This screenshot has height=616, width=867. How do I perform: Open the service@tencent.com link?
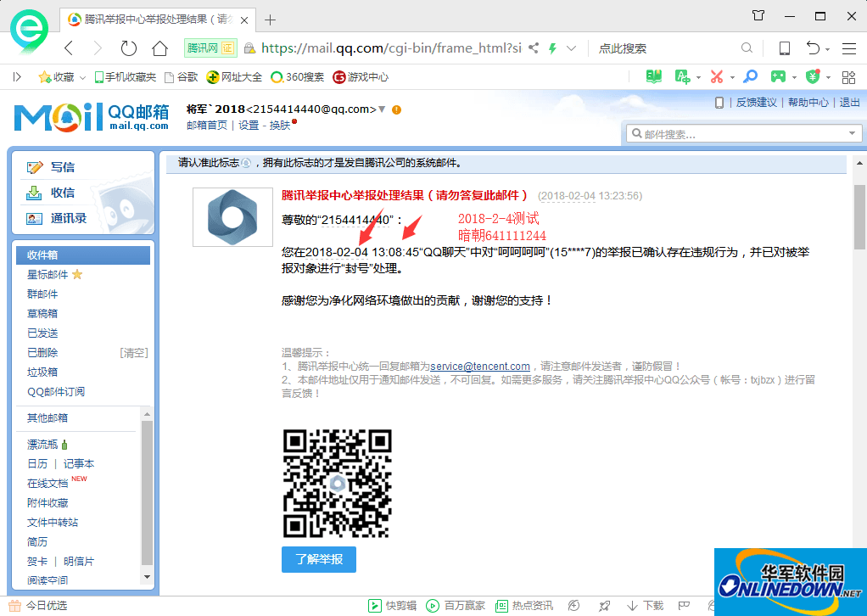(x=480, y=366)
